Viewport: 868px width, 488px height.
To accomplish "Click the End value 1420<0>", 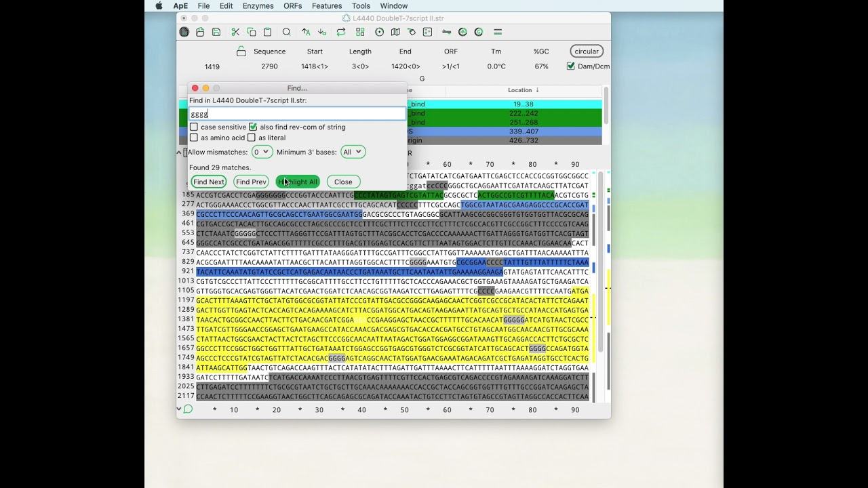I will pos(406,66).
